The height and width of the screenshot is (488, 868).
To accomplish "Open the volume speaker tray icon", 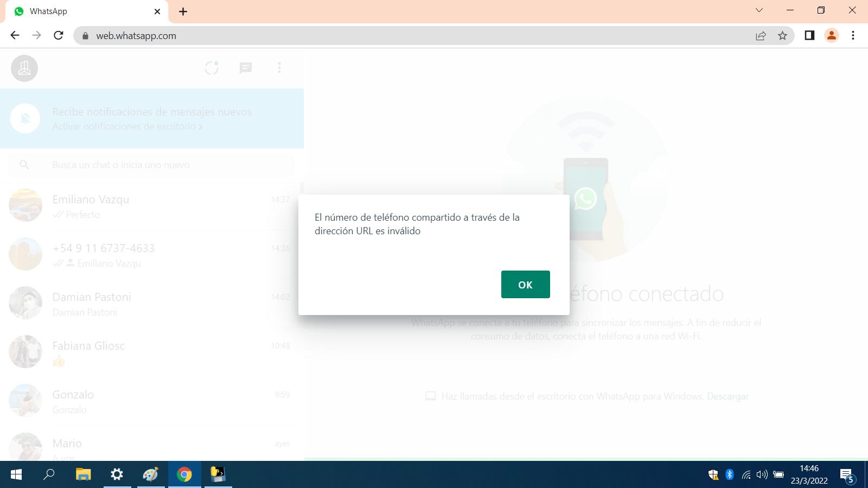I will pos(762,475).
